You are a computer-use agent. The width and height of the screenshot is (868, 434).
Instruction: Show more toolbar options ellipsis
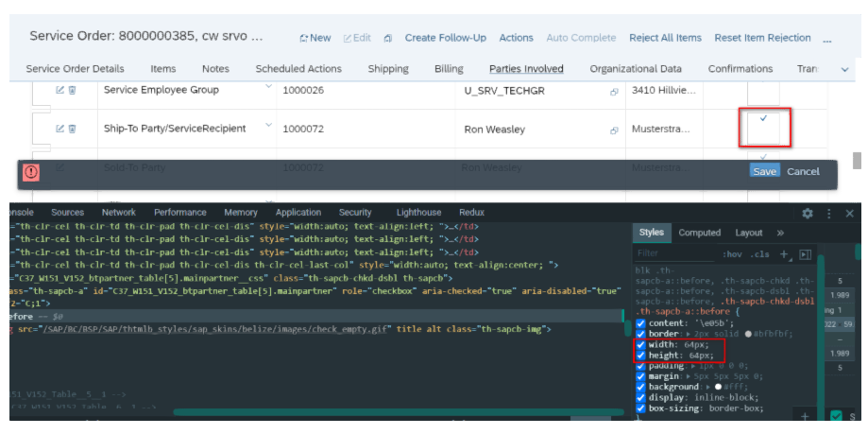[827, 40]
